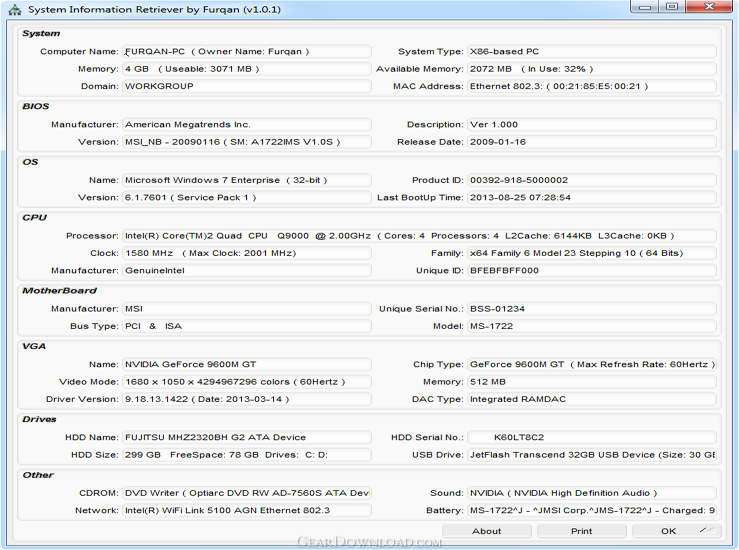Click the 'Last BootUp Time:' label
Screen dimensions: 739x550
[420, 197]
